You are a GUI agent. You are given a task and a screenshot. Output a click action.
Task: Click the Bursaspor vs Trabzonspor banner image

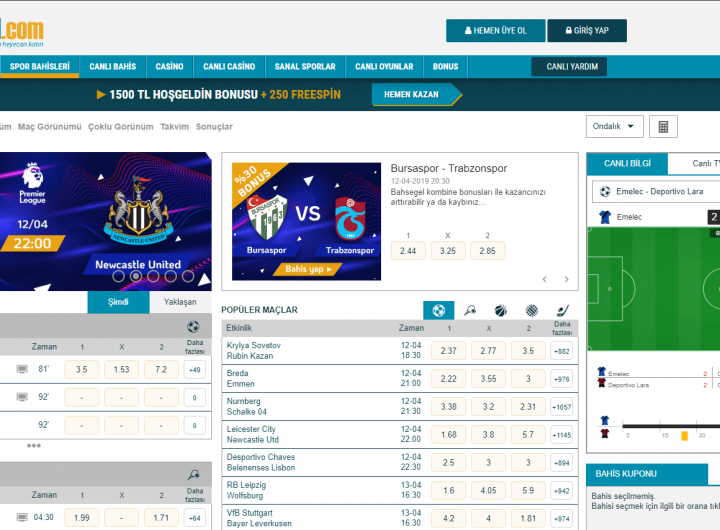306,221
